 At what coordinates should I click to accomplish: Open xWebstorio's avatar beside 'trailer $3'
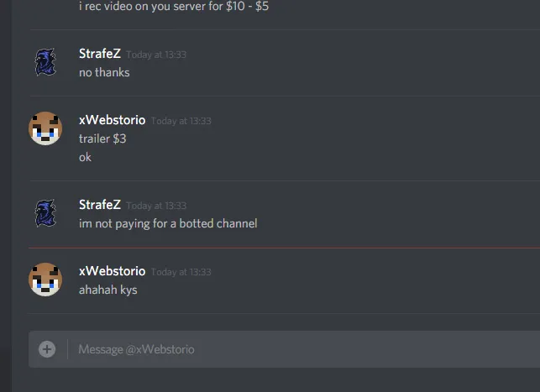coord(45,128)
